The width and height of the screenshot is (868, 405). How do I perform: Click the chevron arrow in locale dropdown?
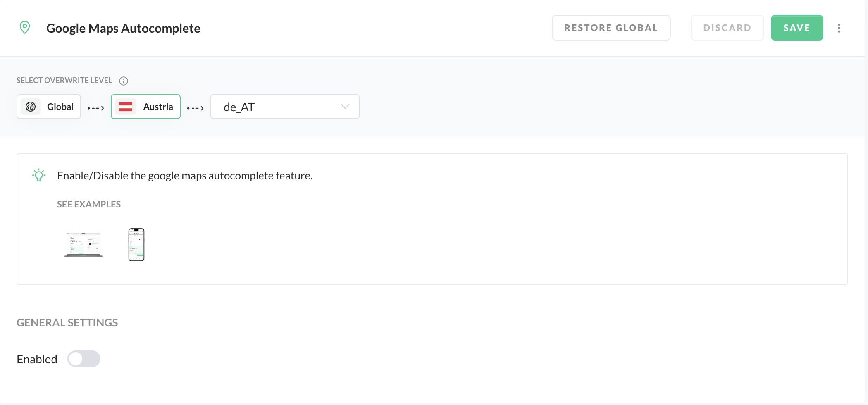click(x=345, y=107)
